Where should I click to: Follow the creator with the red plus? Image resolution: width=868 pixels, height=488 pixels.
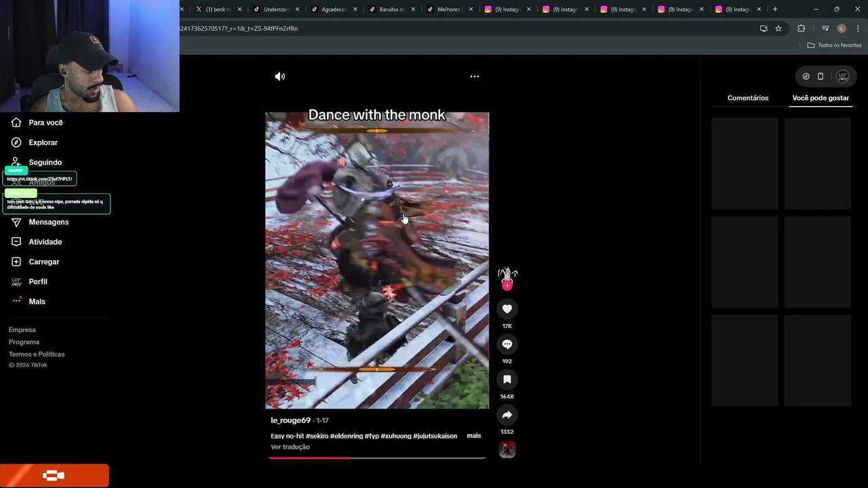507,286
